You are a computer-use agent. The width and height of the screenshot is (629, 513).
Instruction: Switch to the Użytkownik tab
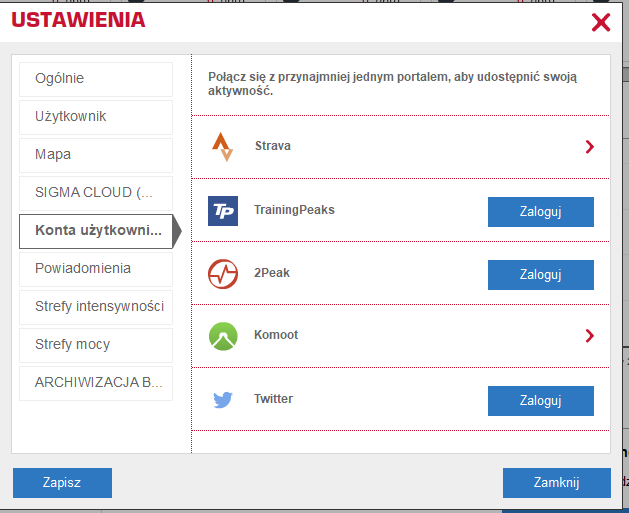pyautogui.click(x=96, y=117)
